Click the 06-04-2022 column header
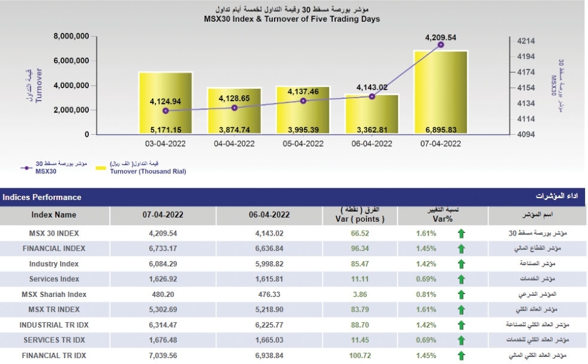Viewport: 588px width, 364px height. [269, 215]
